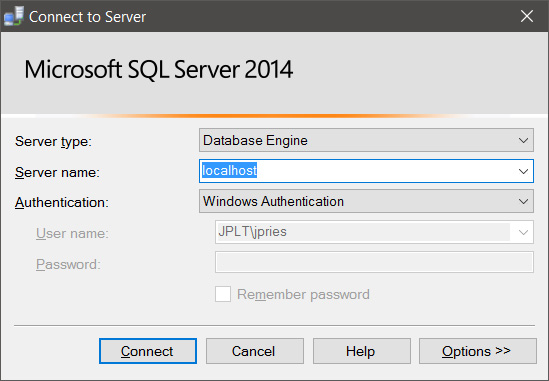
Task: Open Help for Connect to Server
Action: (362, 351)
